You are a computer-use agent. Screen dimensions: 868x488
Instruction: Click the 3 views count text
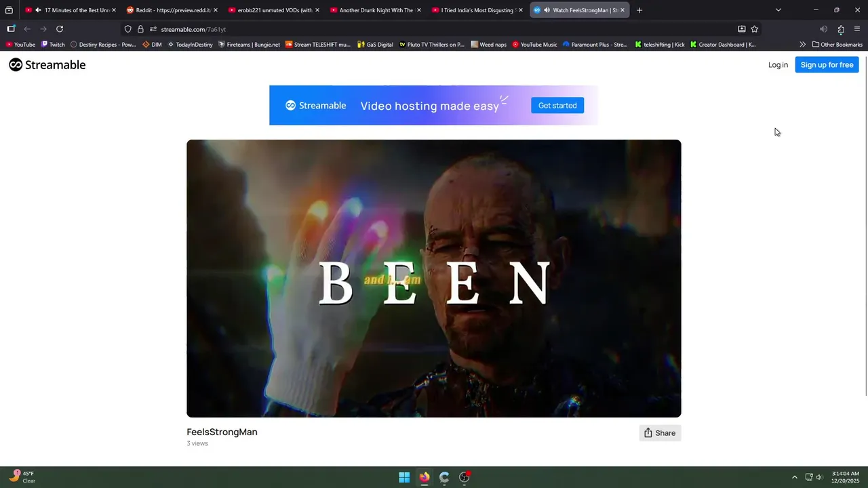coord(197,443)
